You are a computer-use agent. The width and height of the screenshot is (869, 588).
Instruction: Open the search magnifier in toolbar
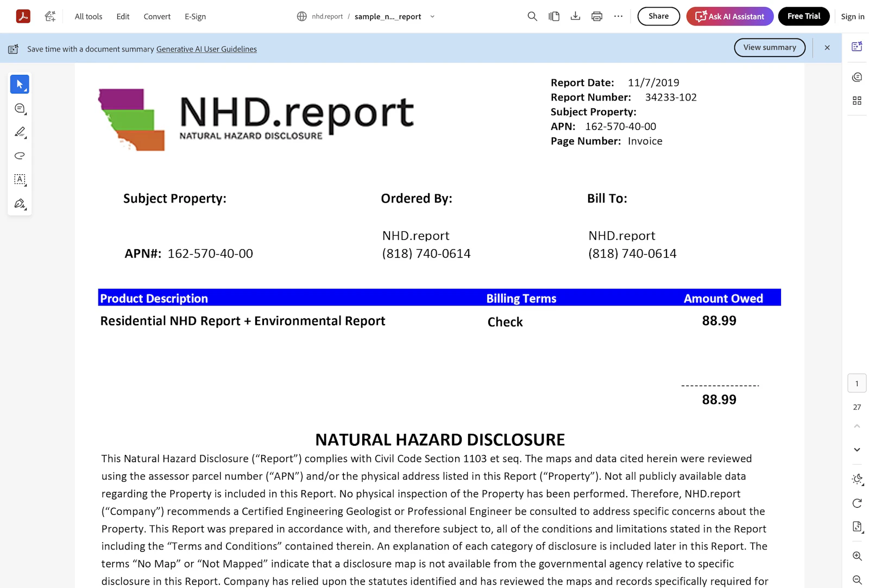[x=532, y=16]
